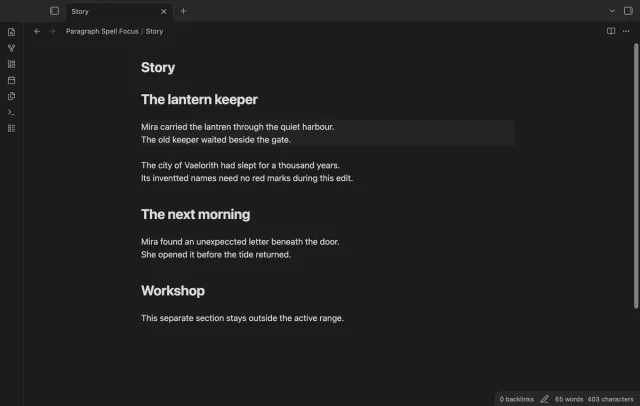Screen dimensions: 640x406
Task: Open today's daily note calendar icon
Action: click(x=11, y=80)
